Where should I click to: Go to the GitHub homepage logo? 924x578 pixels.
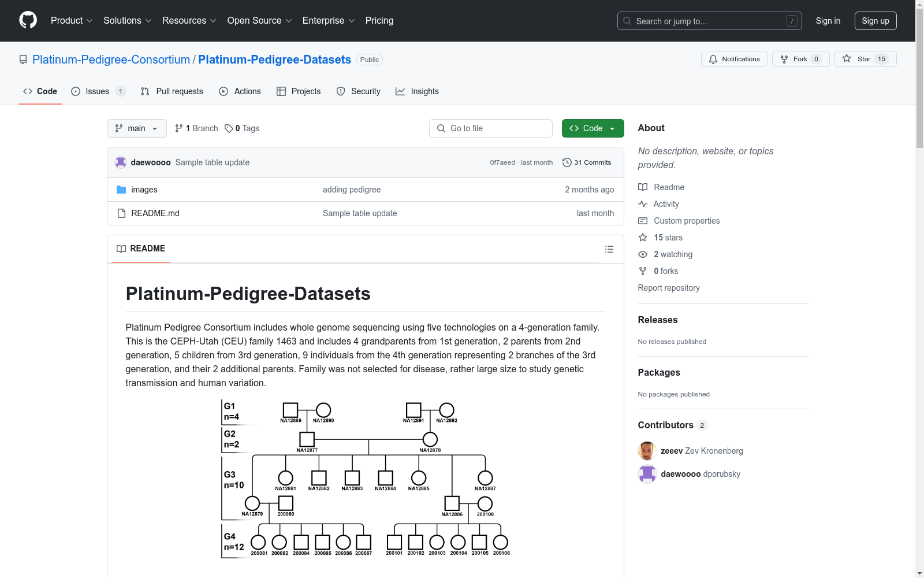click(28, 20)
